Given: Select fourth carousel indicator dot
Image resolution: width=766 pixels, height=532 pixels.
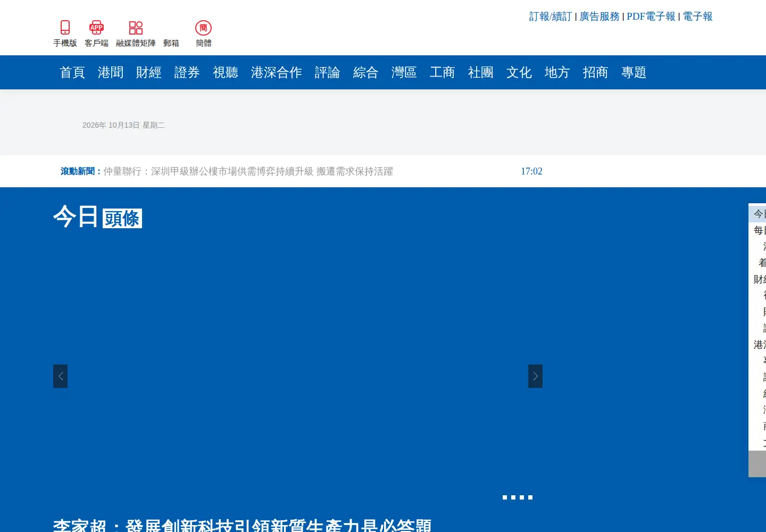Looking at the screenshot, I should (530, 497).
